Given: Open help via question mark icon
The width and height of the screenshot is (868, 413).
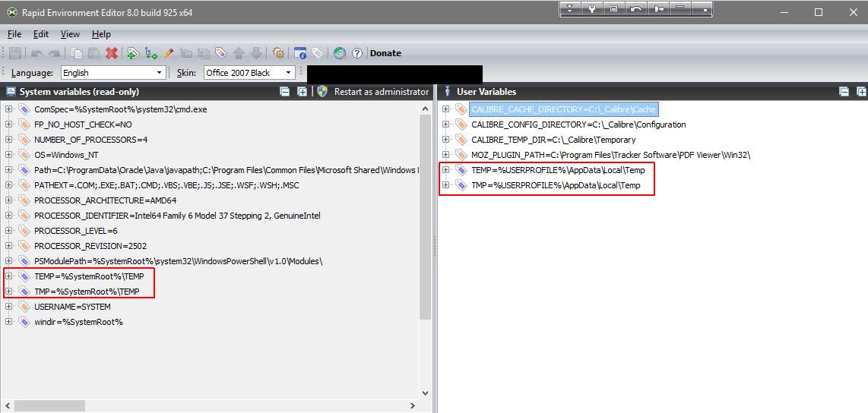Looking at the screenshot, I should coord(357,53).
